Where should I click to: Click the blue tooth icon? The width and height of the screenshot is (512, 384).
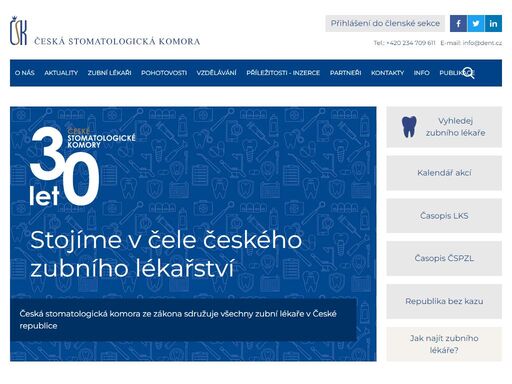[x=409, y=127]
